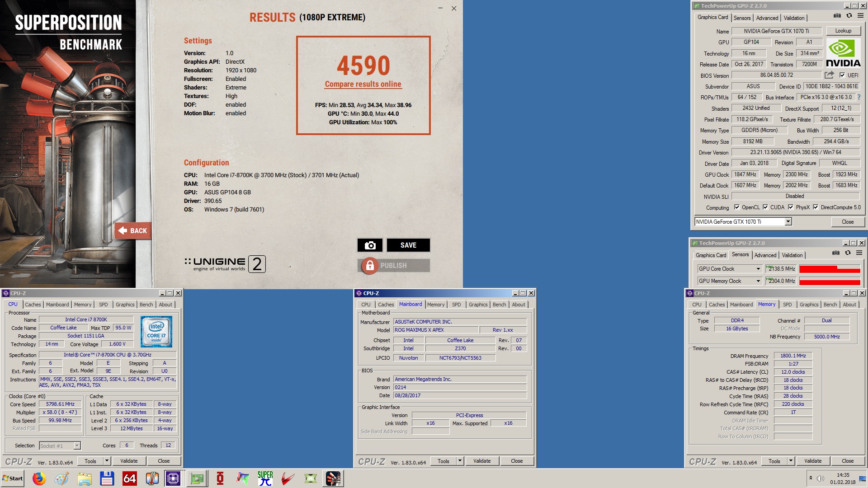Open Firefox from the taskbar

[x=39, y=478]
